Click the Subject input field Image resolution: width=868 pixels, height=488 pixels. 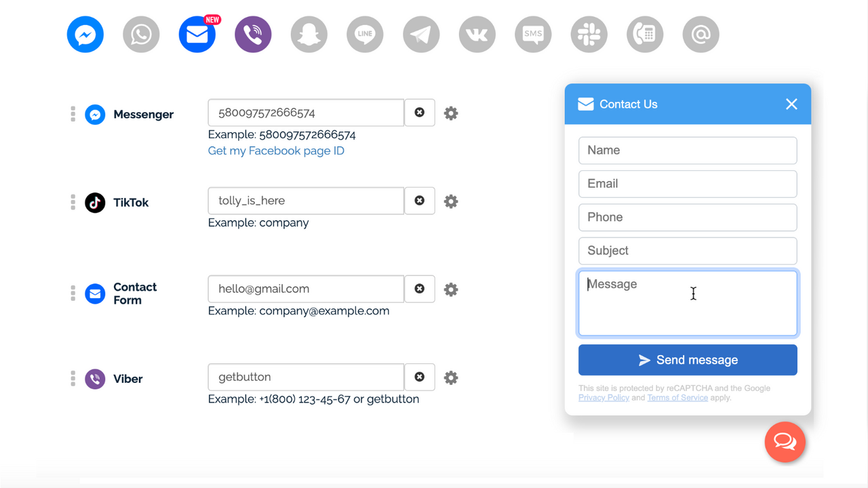687,251
